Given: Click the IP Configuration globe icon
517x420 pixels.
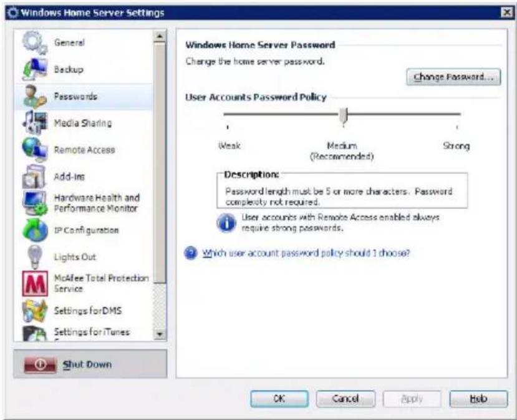Looking at the screenshot, I should click(x=35, y=230).
